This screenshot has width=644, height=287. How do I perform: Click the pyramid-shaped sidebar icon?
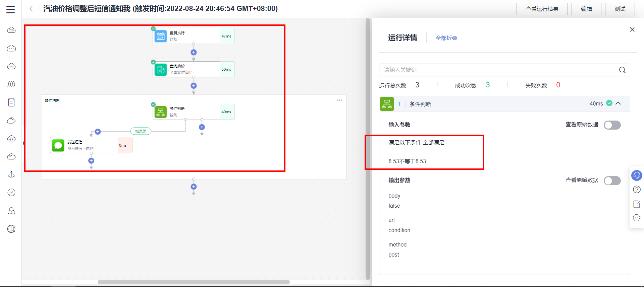tap(11, 174)
